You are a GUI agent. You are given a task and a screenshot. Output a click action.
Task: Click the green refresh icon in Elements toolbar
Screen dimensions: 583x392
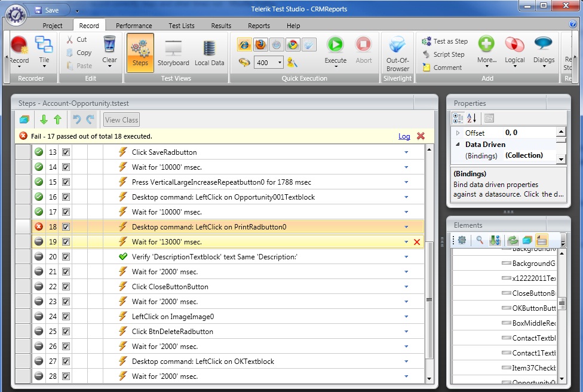(513, 240)
